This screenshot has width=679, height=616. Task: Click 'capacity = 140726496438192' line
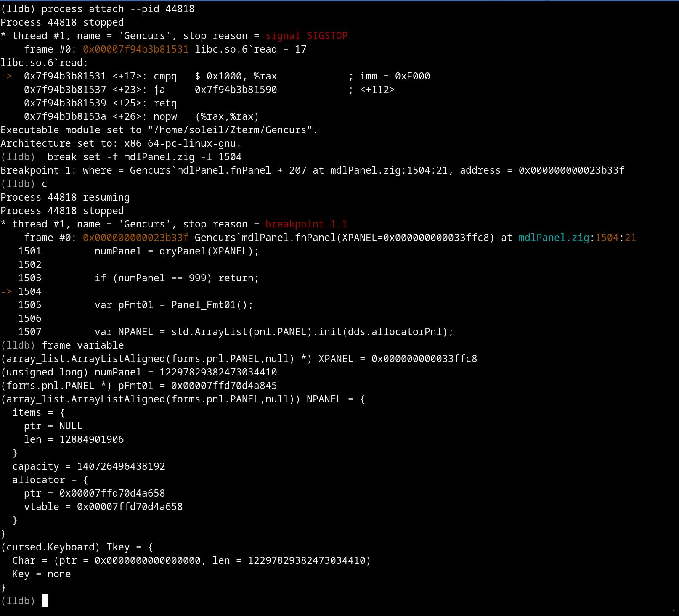88,466
